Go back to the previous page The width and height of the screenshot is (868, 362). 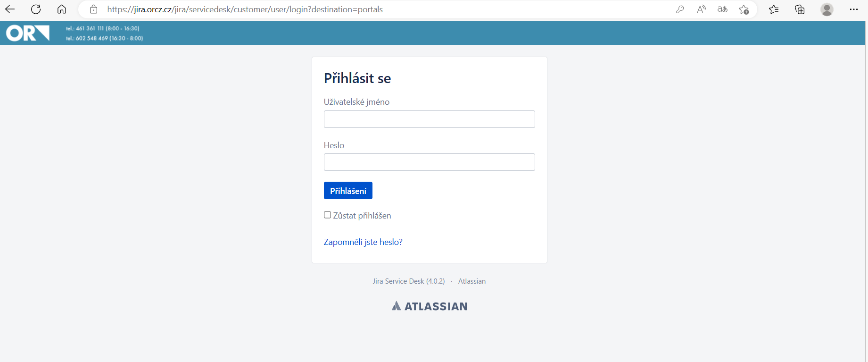10,9
